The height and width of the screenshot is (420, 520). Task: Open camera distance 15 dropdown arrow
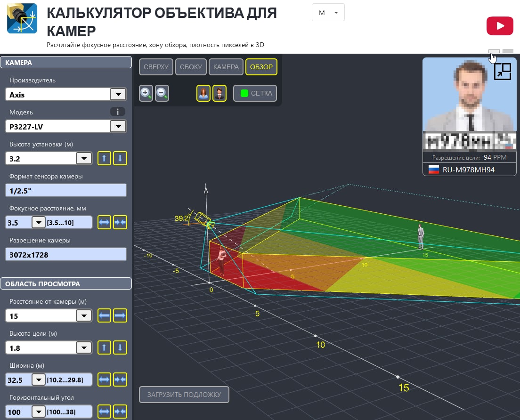[x=84, y=315]
